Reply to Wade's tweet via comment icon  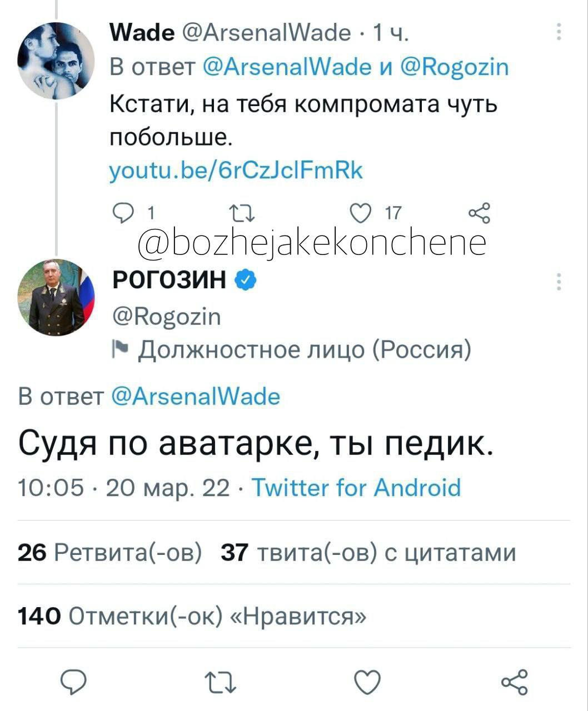[121, 212]
